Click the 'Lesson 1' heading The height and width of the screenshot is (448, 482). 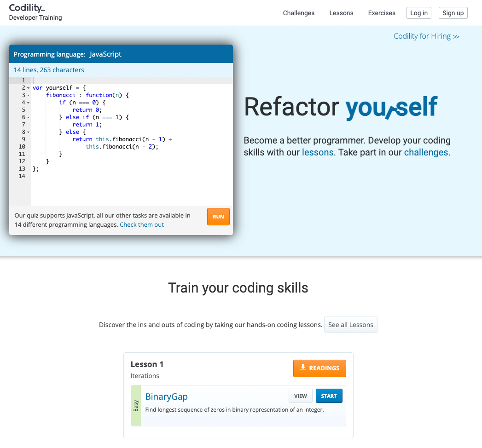pos(147,364)
